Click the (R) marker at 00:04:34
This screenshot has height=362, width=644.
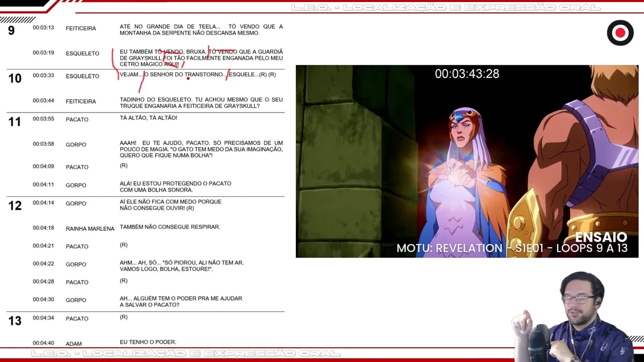pos(124,317)
